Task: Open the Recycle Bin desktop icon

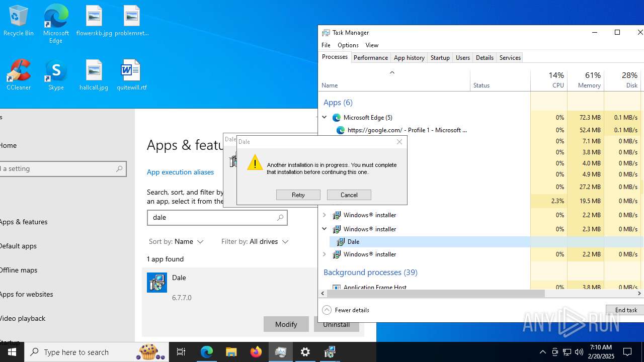Action: (x=19, y=21)
